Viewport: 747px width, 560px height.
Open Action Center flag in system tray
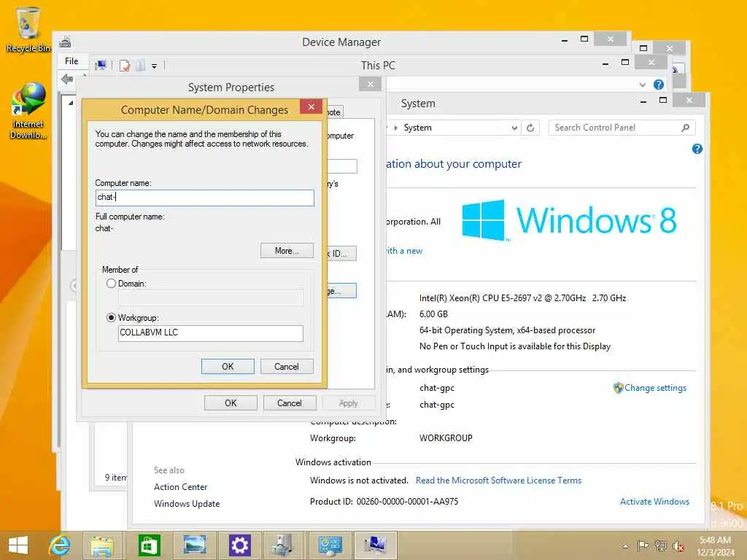(643, 546)
